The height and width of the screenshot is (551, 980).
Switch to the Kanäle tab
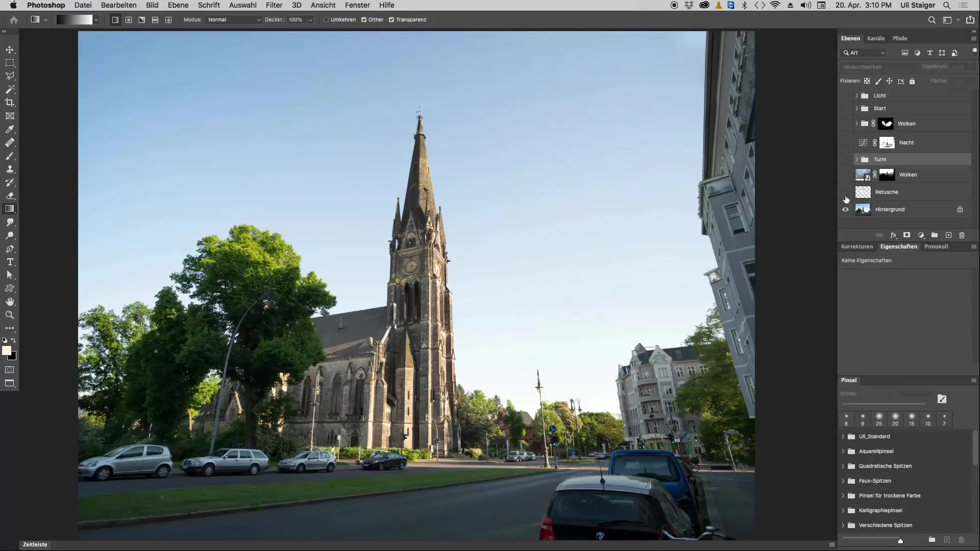pyautogui.click(x=876, y=38)
